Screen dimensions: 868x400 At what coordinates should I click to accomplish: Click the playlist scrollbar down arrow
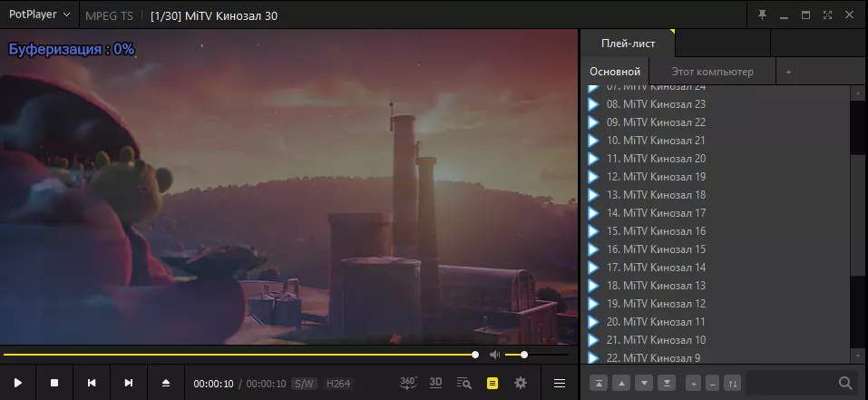859,356
